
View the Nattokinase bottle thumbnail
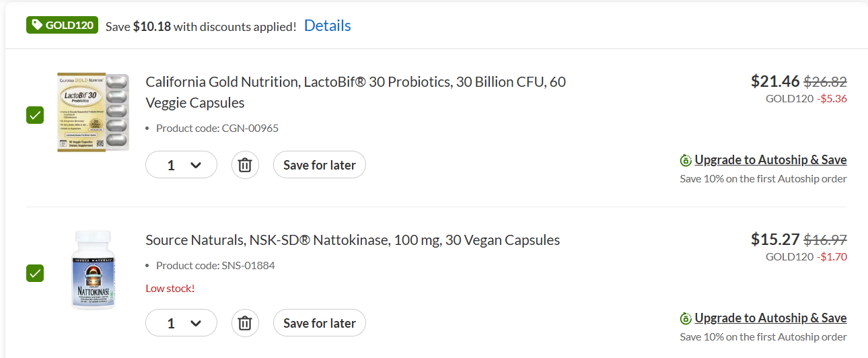[x=93, y=270]
